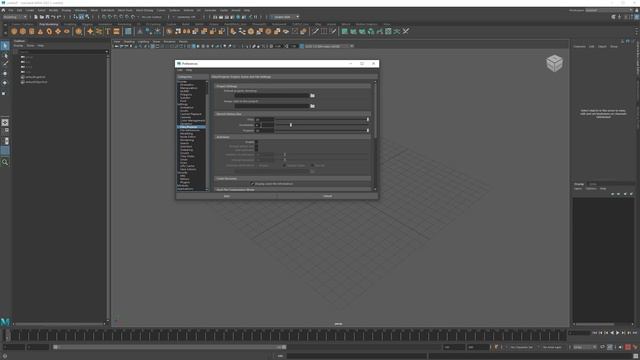Viewport: 640px width, 360px height.
Task: Create a polygon disc from the shelf
Action: 67,31
